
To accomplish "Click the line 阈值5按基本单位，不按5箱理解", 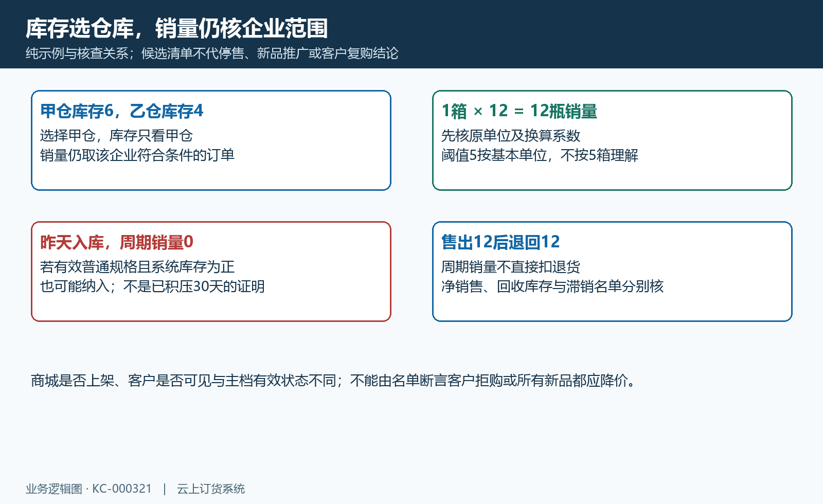I will (x=540, y=155).
